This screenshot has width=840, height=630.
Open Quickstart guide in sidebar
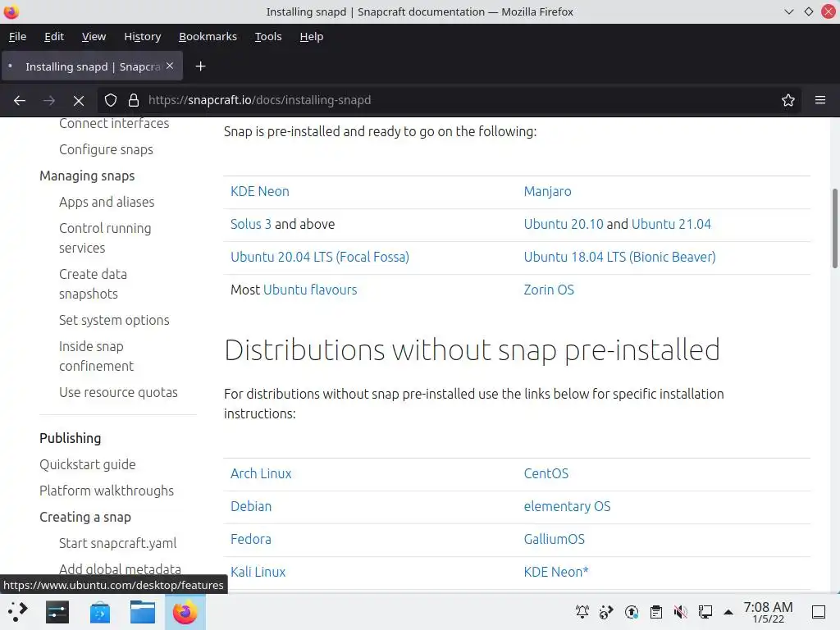click(87, 464)
